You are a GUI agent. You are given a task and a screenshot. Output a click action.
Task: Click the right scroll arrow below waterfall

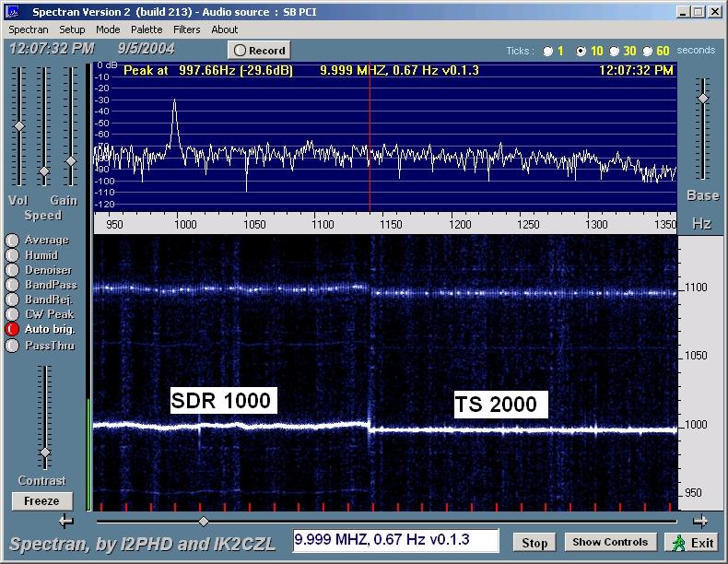(699, 522)
